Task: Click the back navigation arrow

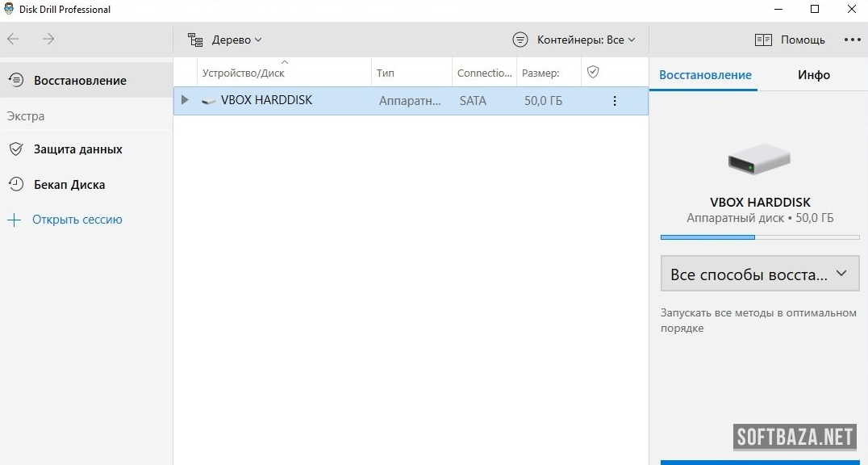Action: click(14, 39)
